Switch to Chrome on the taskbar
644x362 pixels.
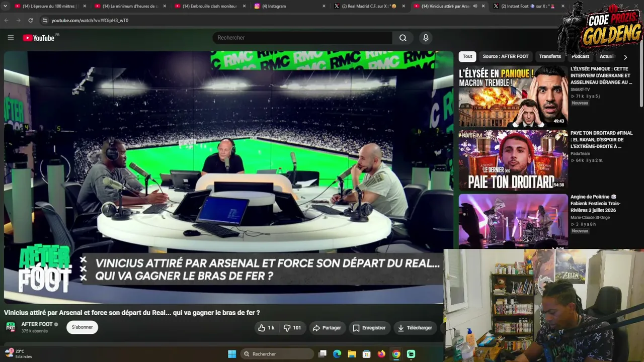click(x=396, y=354)
